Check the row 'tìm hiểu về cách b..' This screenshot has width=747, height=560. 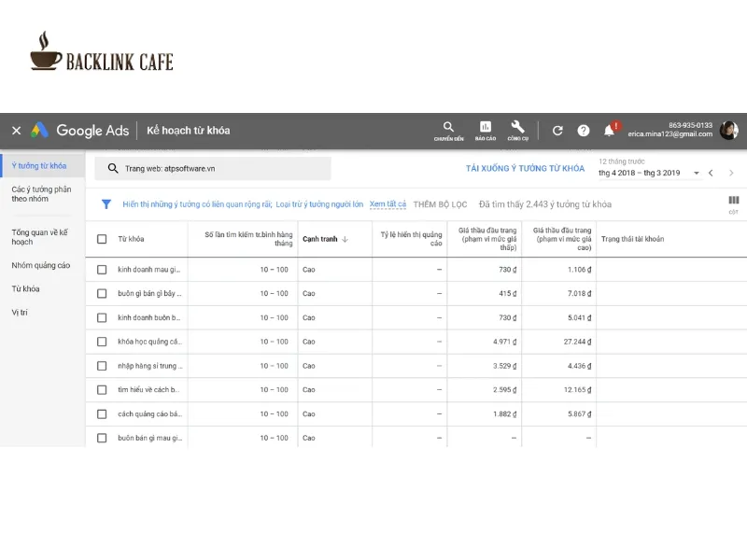click(x=102, y=390)
